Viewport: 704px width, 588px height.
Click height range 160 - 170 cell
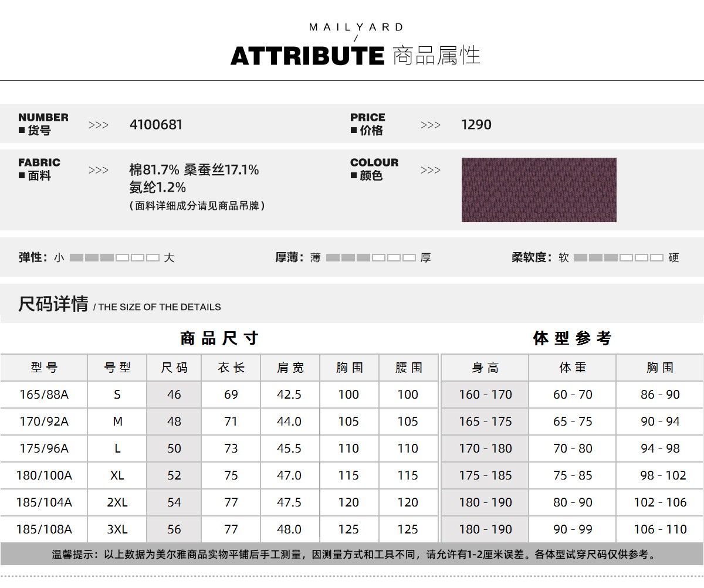pyautogui.click(x=485, y=395)
